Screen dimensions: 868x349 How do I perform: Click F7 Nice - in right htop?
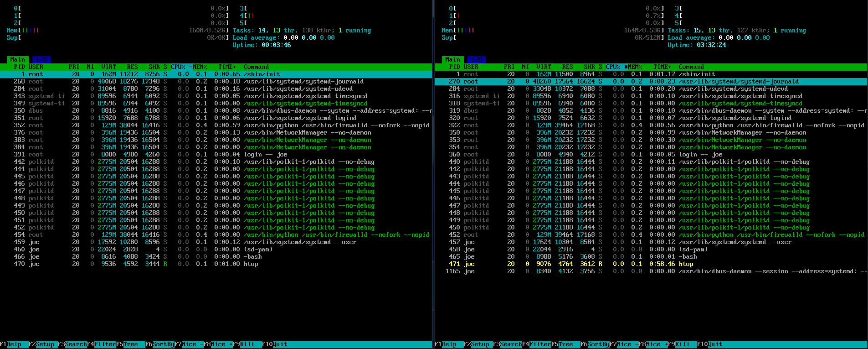(624, 344)
